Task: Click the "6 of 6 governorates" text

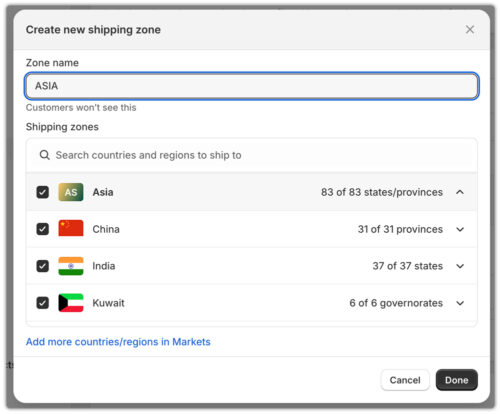Action: pyautogui.click(x=396, y=303)
